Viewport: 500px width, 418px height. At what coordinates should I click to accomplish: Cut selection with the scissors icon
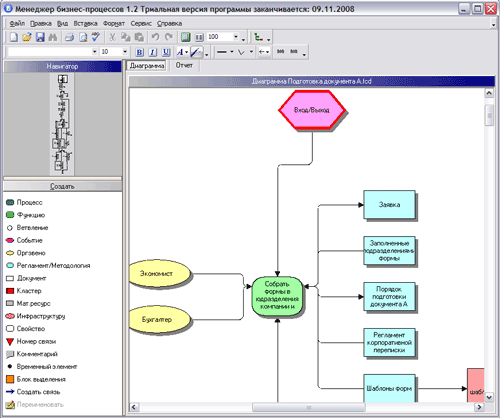[112, 37]
